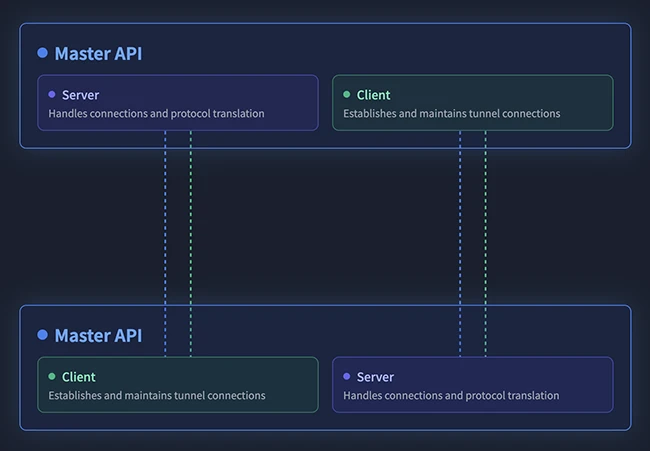Image resolution: width=650 pixels, height=451 pixels.
Task: Click upper Server description about protocol translation
Action: [156, 114]
